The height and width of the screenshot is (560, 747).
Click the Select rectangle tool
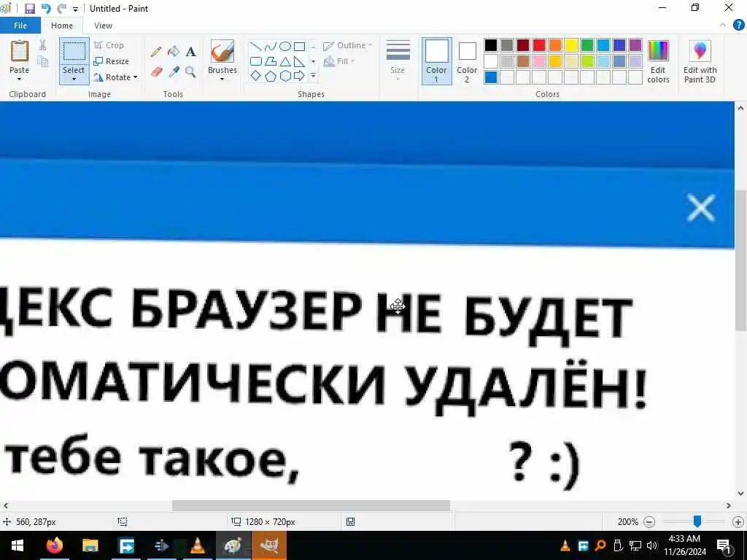(74, 52)
